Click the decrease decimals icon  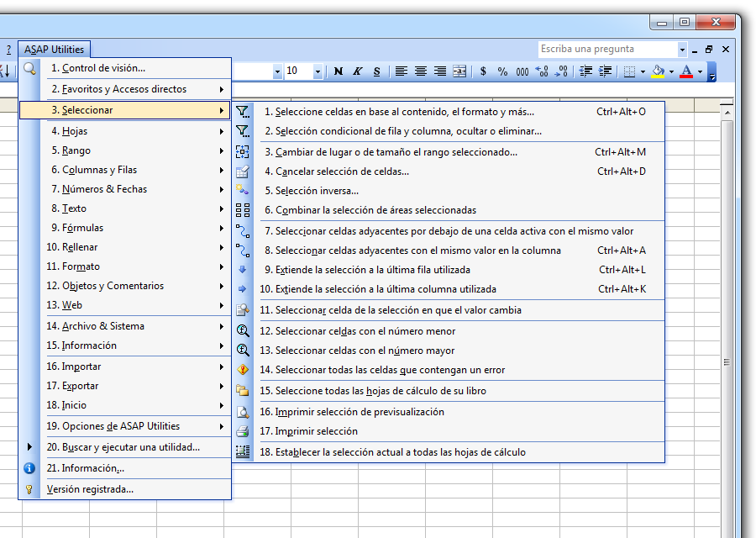coord(559,71)
